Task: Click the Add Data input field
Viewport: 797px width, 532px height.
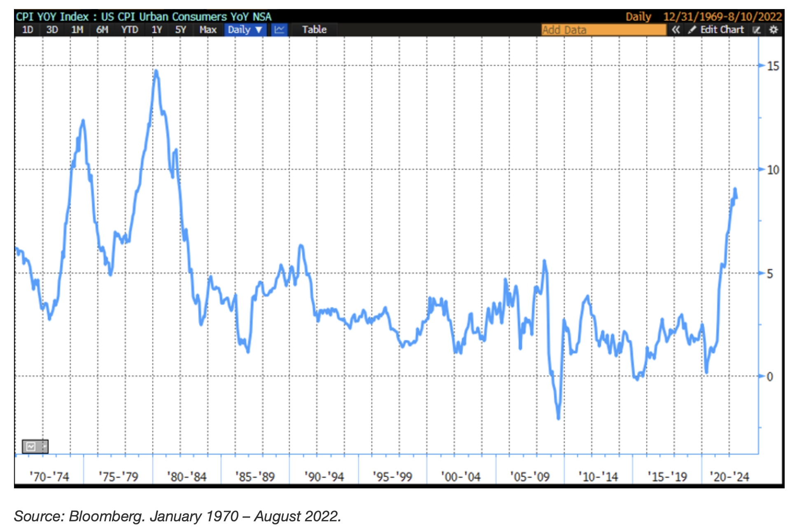Action: 604,30
